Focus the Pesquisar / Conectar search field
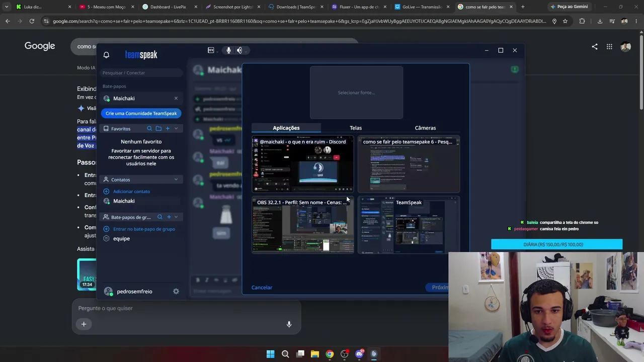Viewport: 644px width, 362px height. click(x=141, y=73)
